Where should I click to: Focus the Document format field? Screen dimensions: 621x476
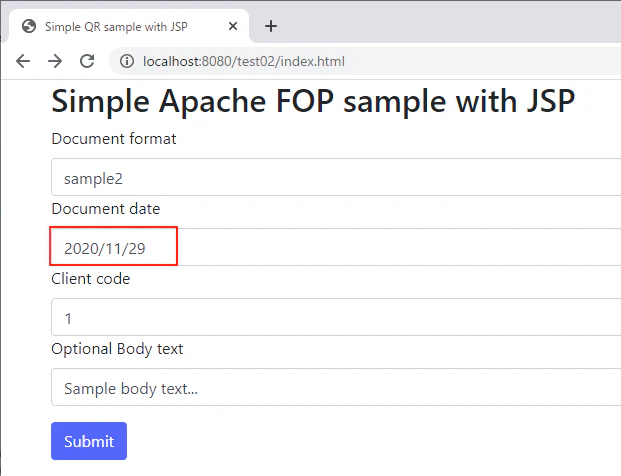(x=336, y=177)
